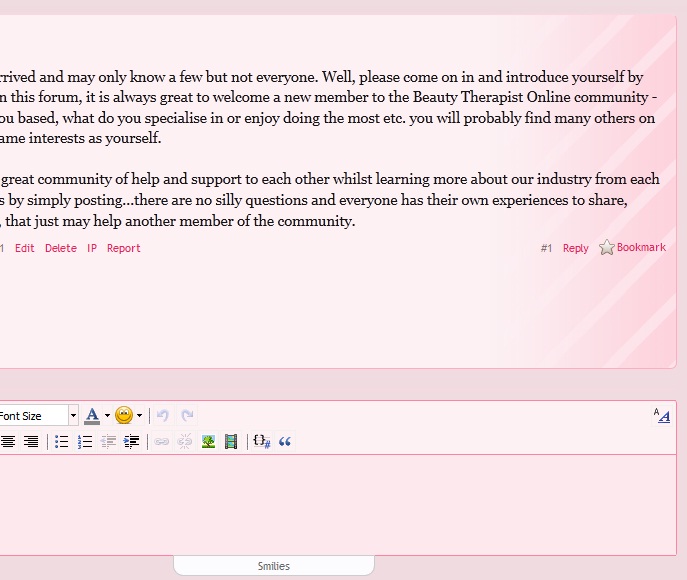Insert a quote block
The height and width of the screenshot is (580, 687).
coord(285,442)
